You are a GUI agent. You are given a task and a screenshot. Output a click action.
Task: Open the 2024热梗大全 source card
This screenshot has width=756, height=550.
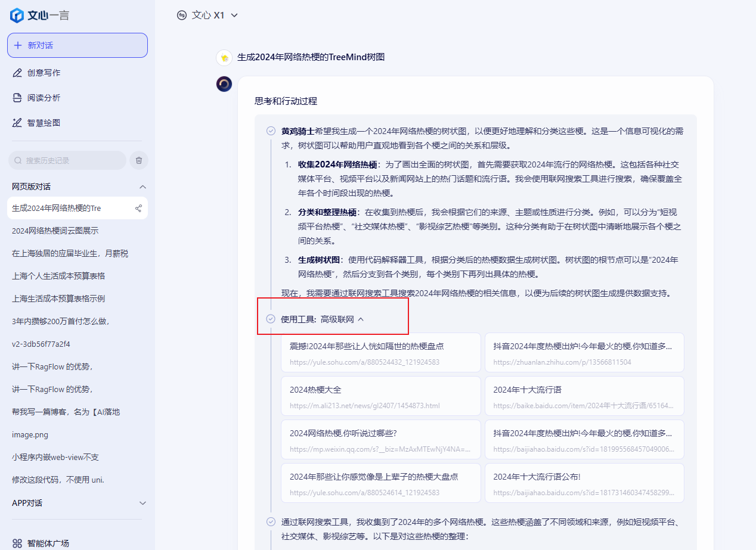point(381,396)
